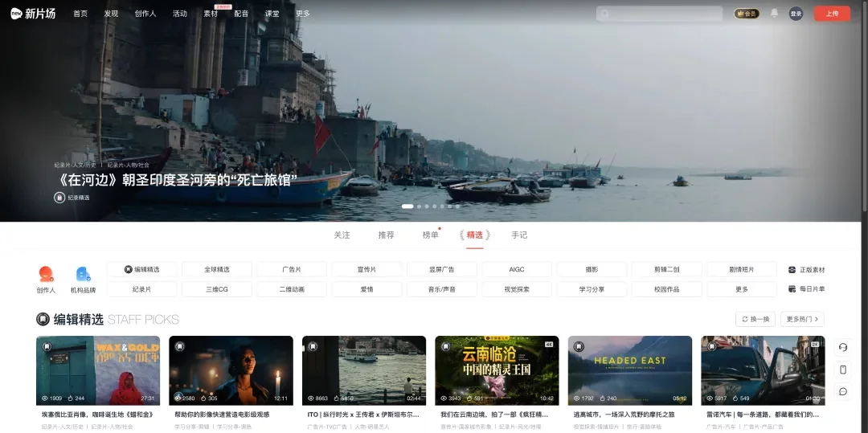Click staff-pick badge on WAX & GOLD thumbnail
868x433 pixels.
pos(47,346)
